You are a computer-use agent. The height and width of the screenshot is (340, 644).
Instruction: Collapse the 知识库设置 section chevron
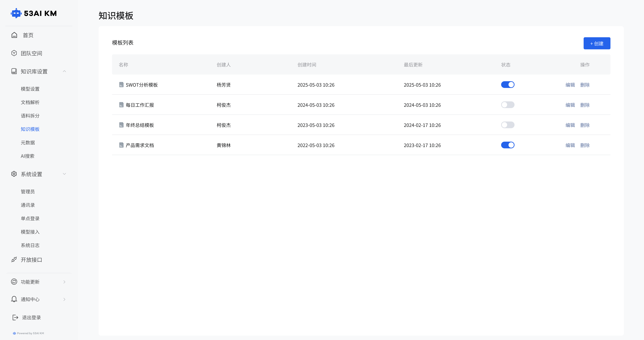click(65, 71)
